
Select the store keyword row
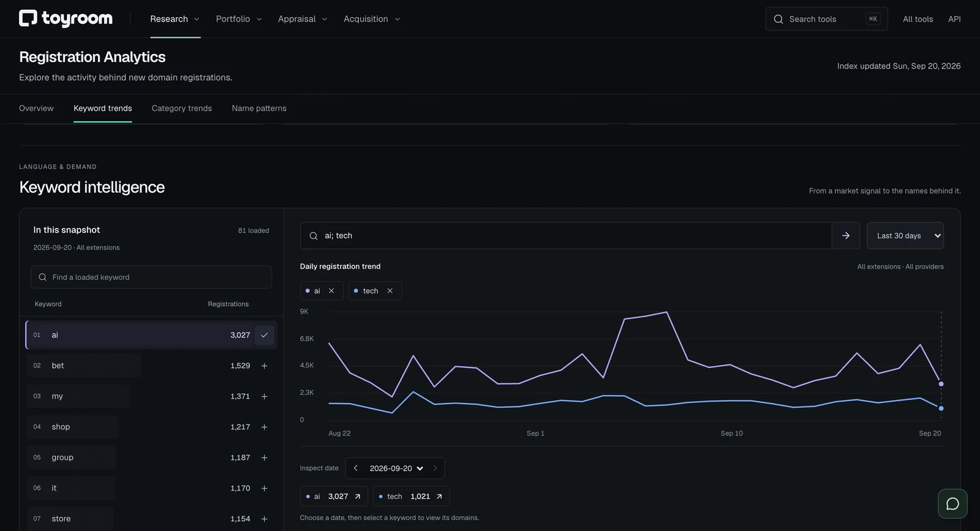(151, 519)
